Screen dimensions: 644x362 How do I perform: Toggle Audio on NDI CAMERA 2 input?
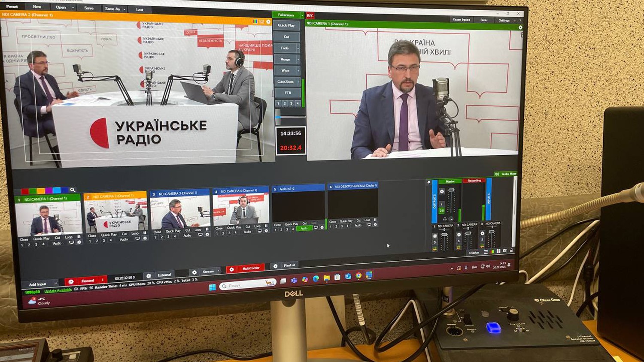pos(124,239)
